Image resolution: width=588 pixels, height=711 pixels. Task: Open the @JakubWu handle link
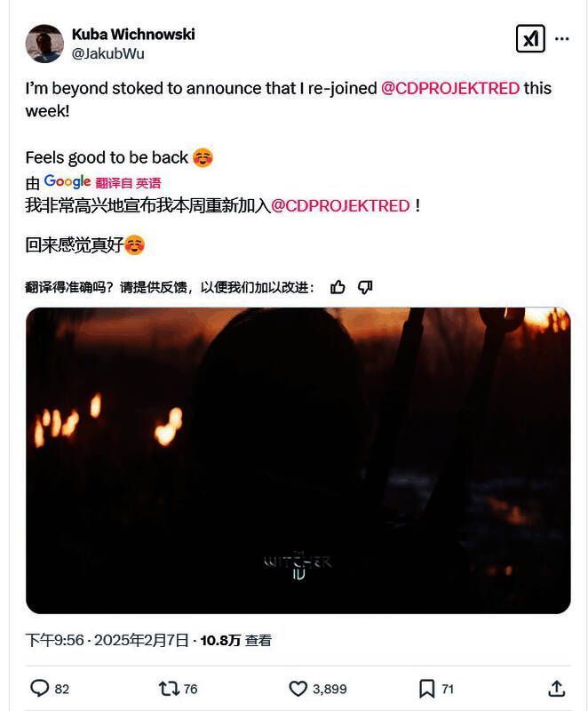tap(107, 53)
